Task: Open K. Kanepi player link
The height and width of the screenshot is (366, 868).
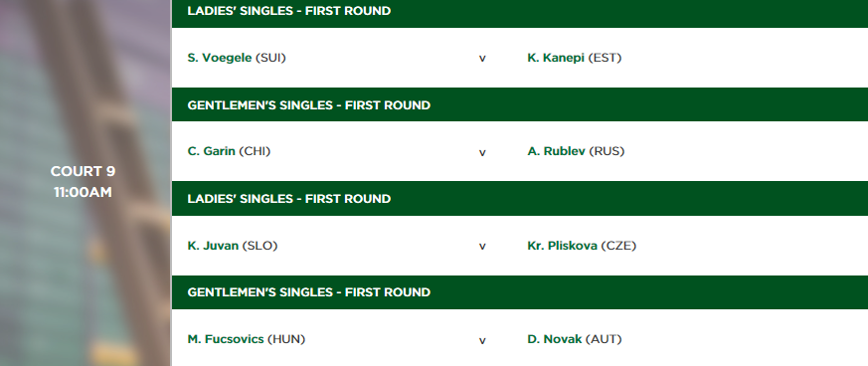Action: pyautogui.click(x=556, y=58)
